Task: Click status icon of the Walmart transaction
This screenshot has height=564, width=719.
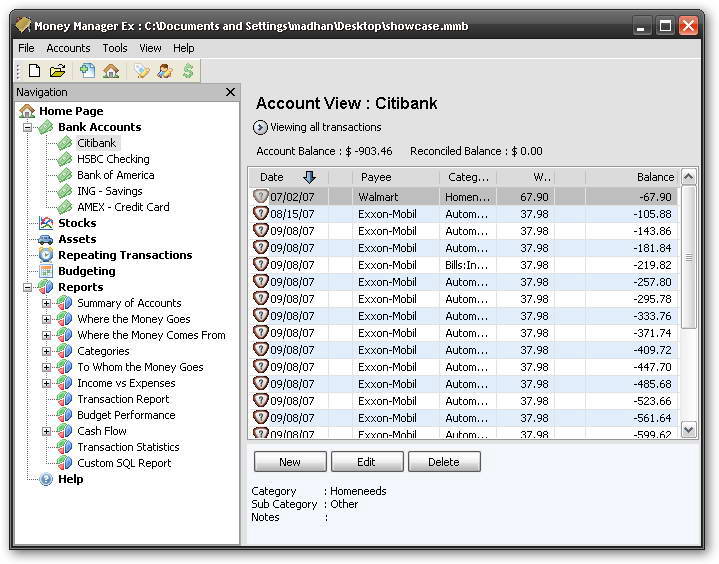Action: pyautogui.click(x=260, y=197)
